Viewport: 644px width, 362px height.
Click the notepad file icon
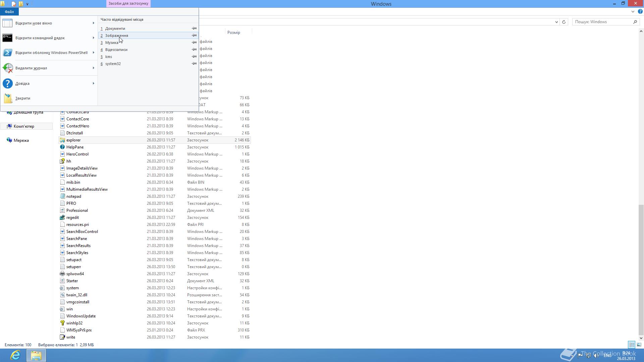click(x=62, y=196)
